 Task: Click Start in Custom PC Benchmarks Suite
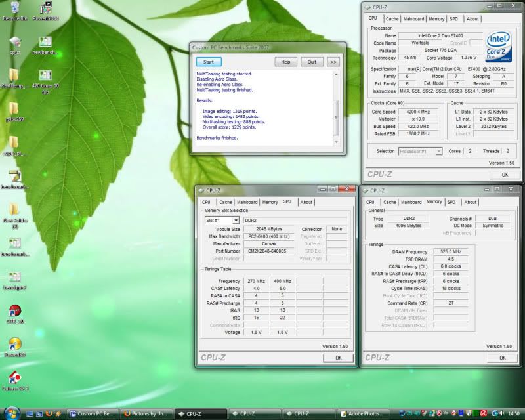point(209,62)
